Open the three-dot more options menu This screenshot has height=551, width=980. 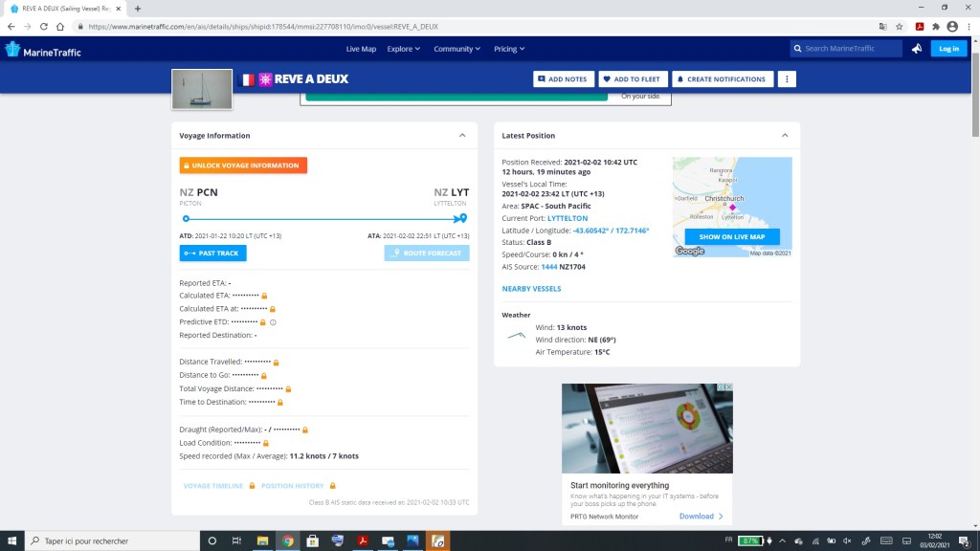click(x=787, y=79)
